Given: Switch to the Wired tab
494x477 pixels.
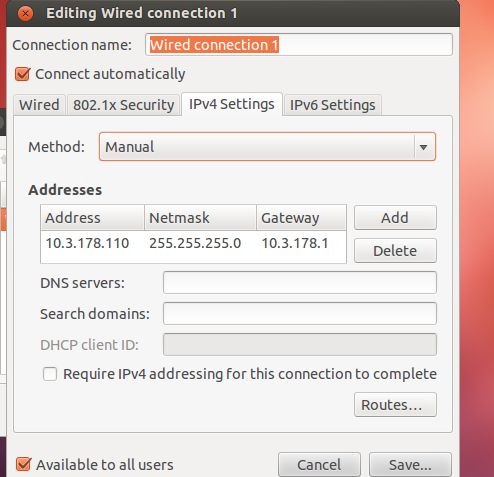Looking at the screenshot, I should point(39,105).
